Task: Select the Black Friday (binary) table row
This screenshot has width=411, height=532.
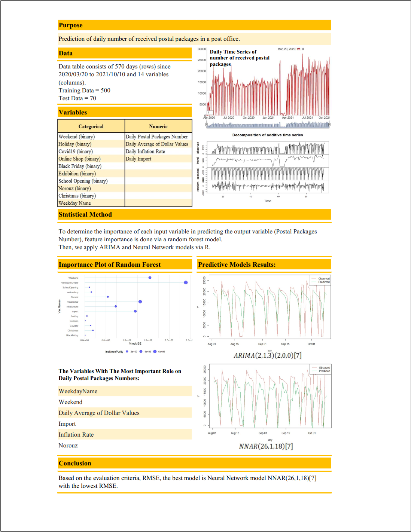Action: coord(91,166)
